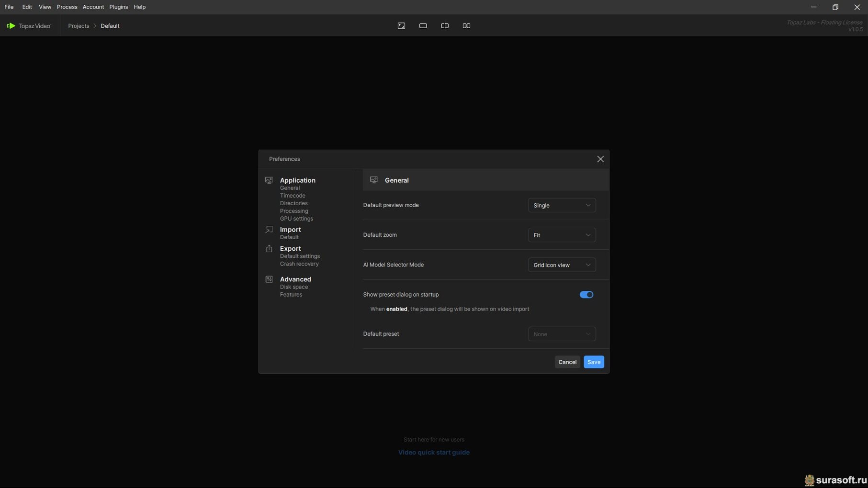Click the Import section icon
The image size is (868, 488).
tap(269, 230)
